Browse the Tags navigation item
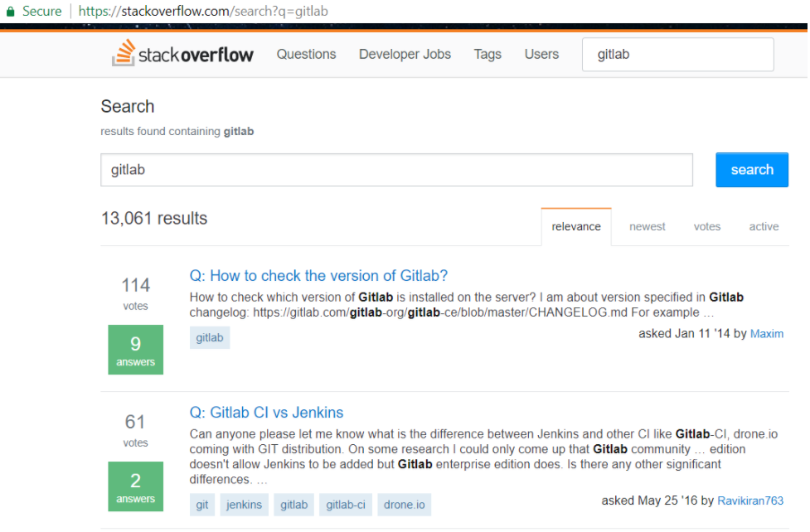This screenshot has height=532, width=810. click(487, 54)
